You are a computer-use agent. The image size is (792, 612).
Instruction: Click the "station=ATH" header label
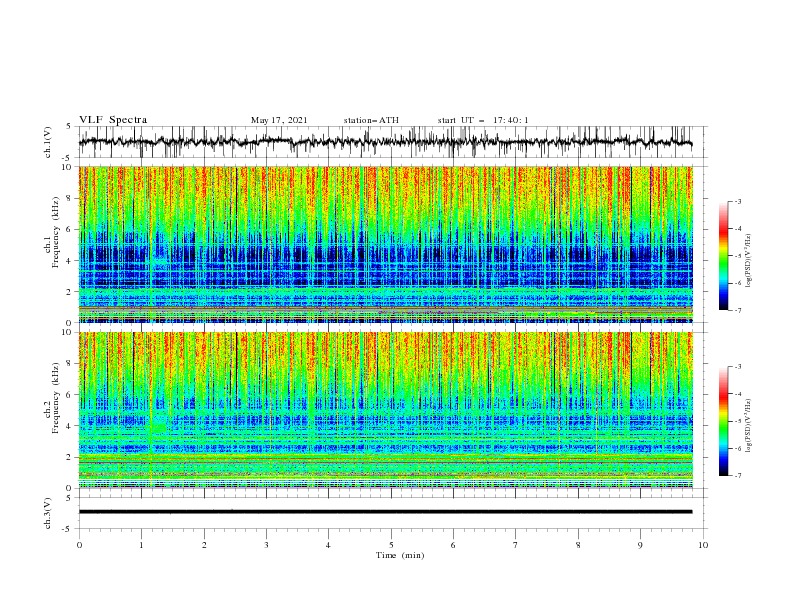coord(371,120)
